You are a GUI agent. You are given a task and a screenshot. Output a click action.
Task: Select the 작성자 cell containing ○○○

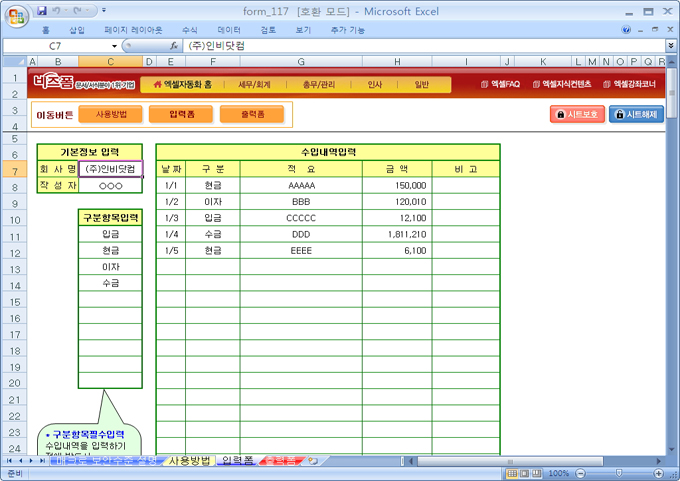110,185
